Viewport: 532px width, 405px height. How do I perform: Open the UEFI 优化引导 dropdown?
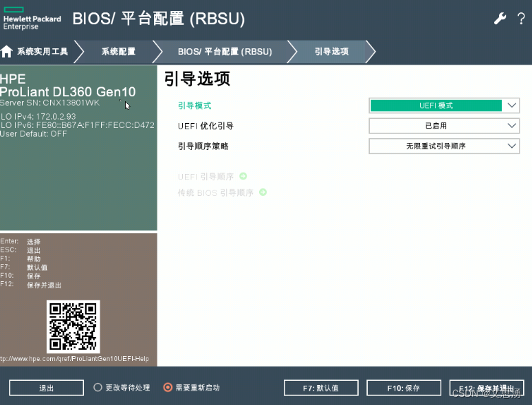444,126
